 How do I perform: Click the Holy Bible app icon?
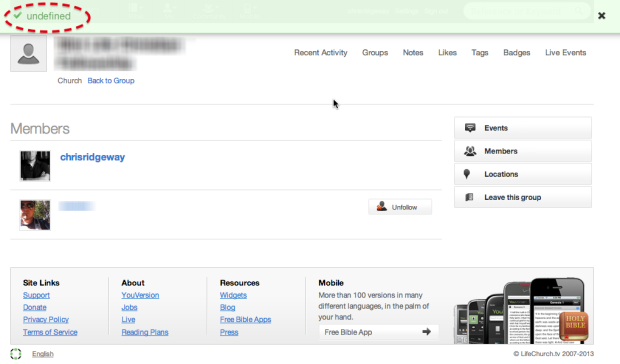[x=574, y=326]
